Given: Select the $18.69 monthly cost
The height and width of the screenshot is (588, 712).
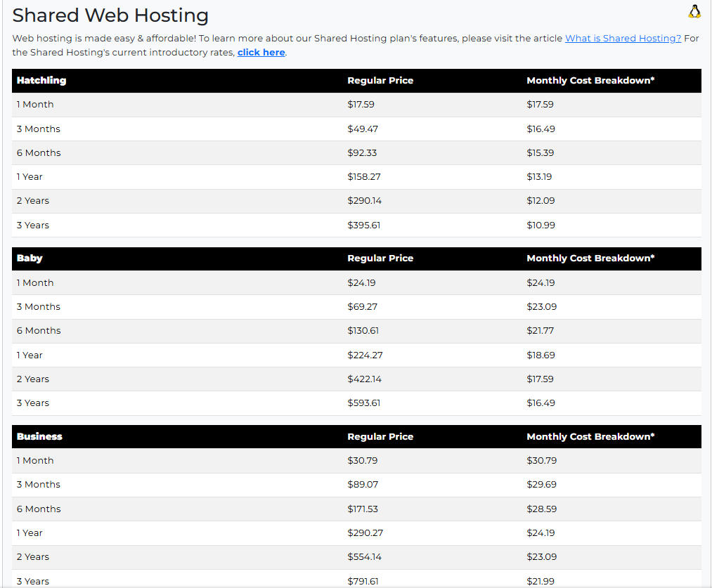Looking at the screenshot, I should point(541,355).
